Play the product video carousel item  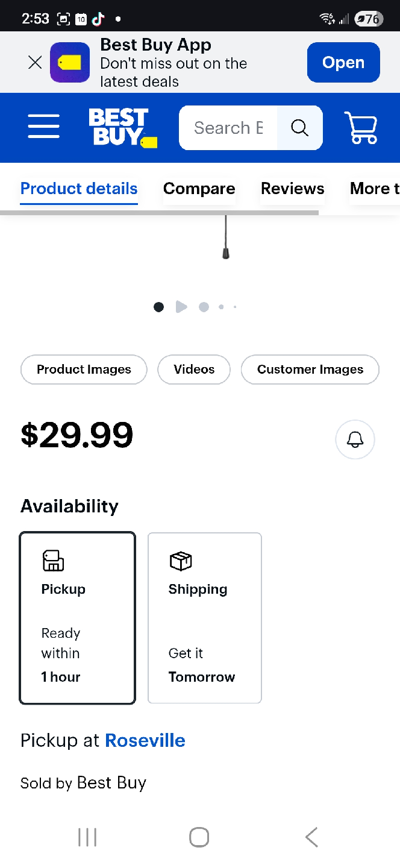181,307
